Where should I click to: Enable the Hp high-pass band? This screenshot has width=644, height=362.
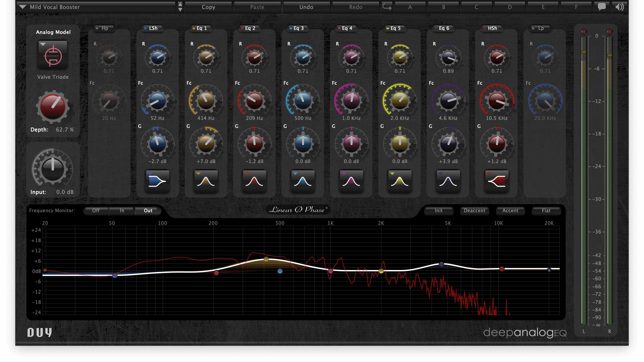click(97, 28)
